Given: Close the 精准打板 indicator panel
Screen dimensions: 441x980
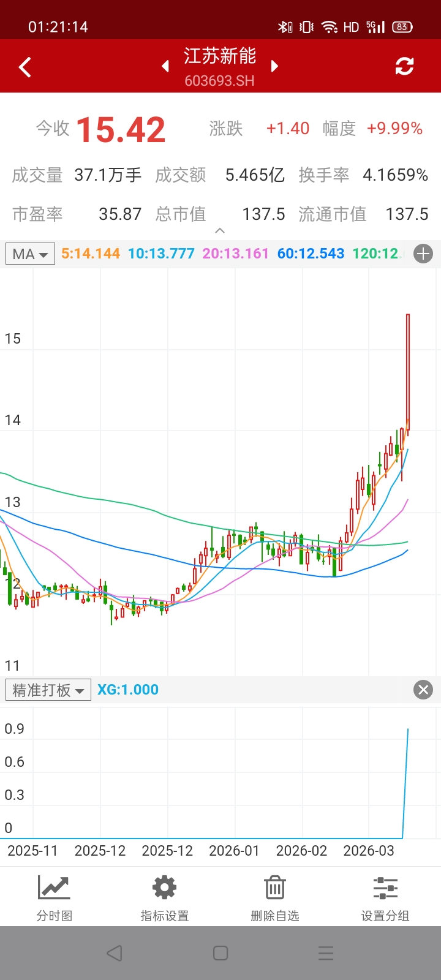Looking at the screenshot, I should tap(423, 690).
